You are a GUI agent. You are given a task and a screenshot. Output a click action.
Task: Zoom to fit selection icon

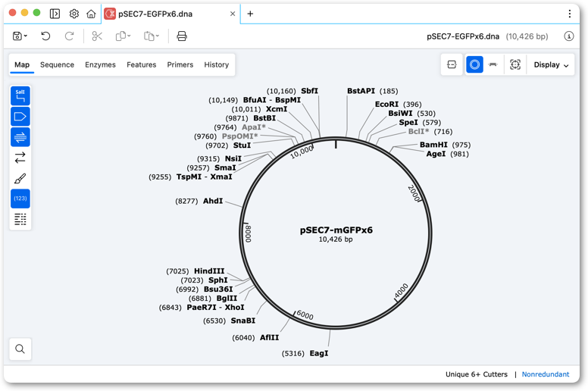click(515, 65)
